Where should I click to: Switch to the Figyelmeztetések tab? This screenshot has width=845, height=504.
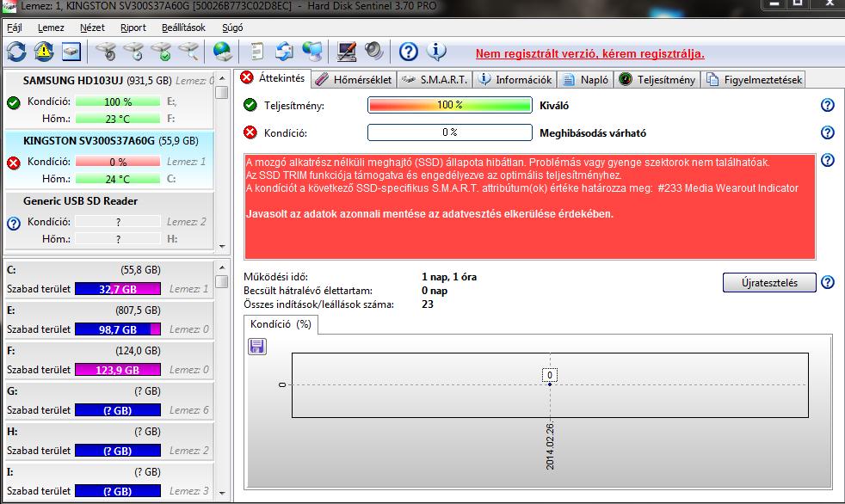point(754,80)
